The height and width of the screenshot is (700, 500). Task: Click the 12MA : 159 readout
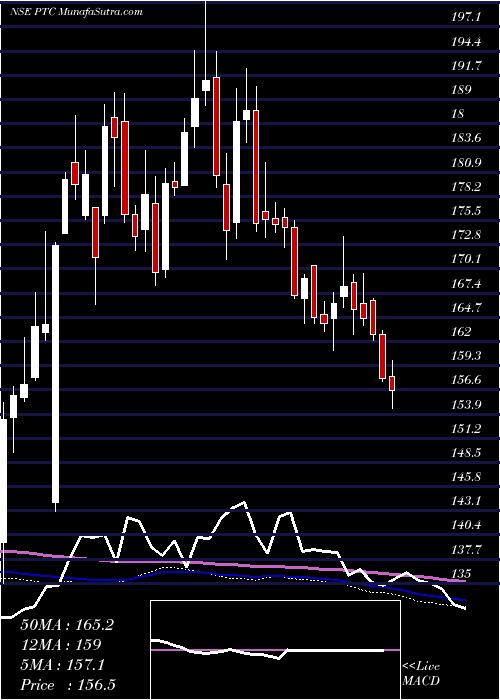tap(61, 645)
